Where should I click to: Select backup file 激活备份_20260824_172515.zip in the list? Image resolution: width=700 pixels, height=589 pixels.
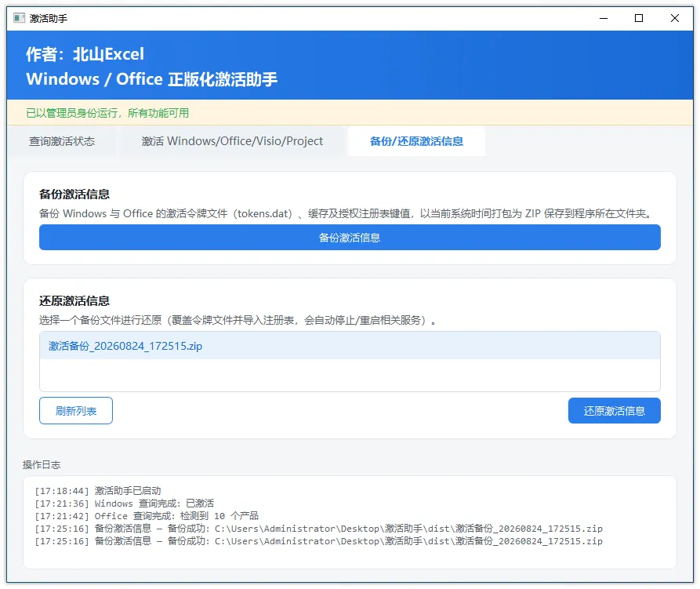point(350,346)
